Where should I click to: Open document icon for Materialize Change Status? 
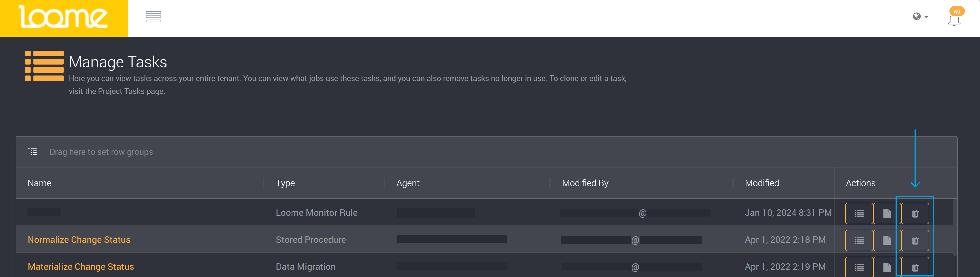[887, 267]
